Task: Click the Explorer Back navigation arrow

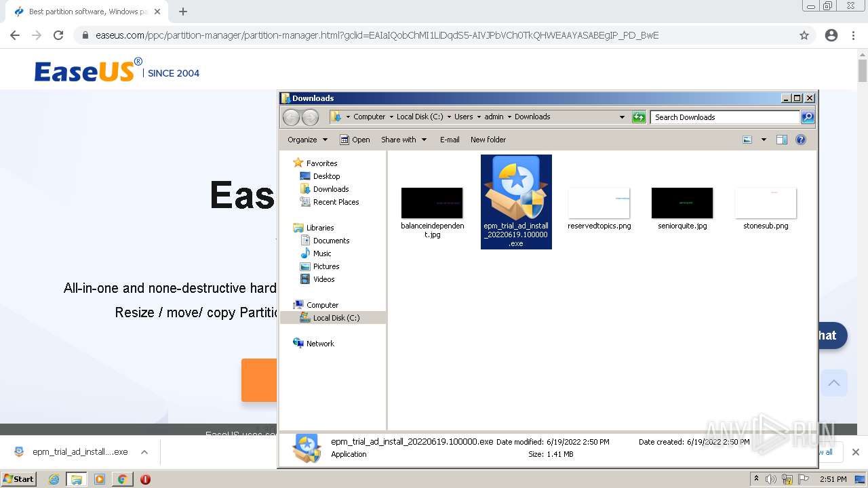Action: pyautogui.click(x=291, y=117)
